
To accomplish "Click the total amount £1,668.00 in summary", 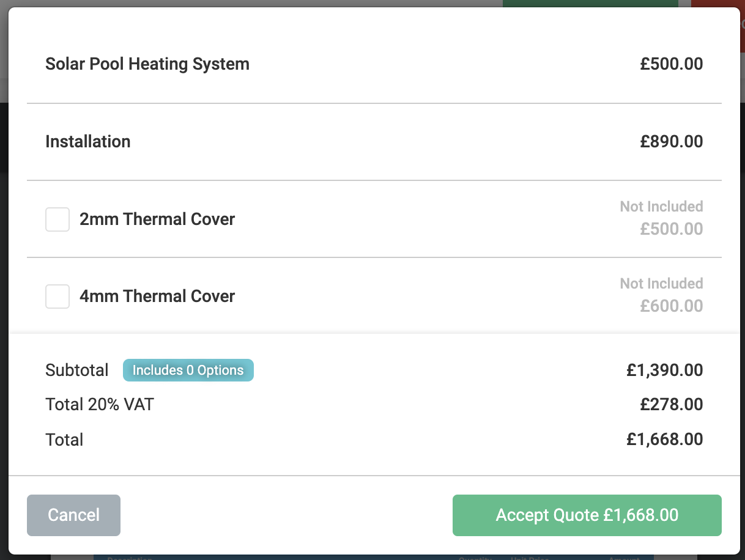I will click(x=664, y=440).
